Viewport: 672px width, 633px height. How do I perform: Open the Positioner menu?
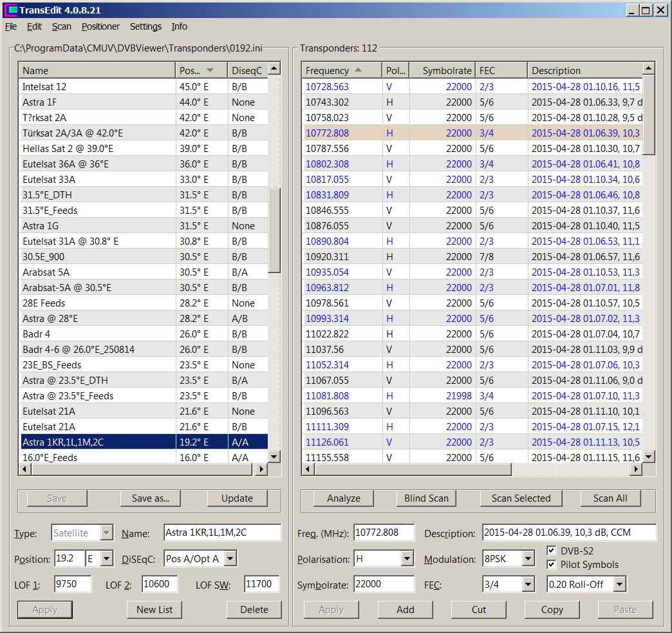[100, 26]
